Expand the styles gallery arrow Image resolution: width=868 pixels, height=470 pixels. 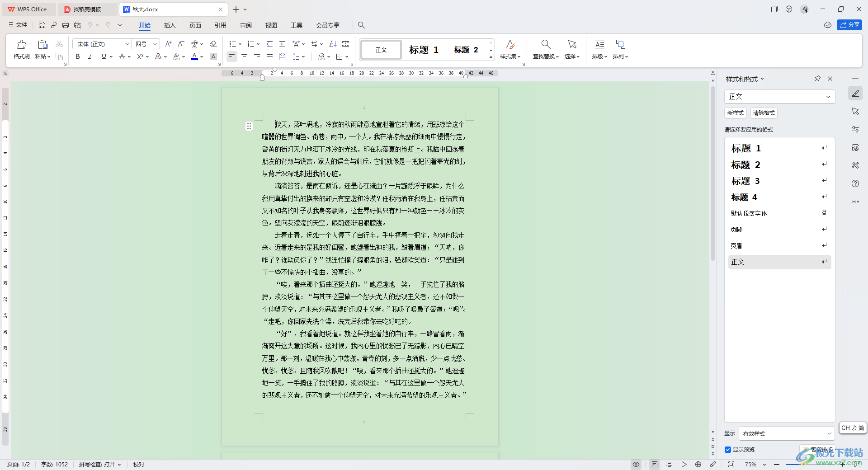491,57
